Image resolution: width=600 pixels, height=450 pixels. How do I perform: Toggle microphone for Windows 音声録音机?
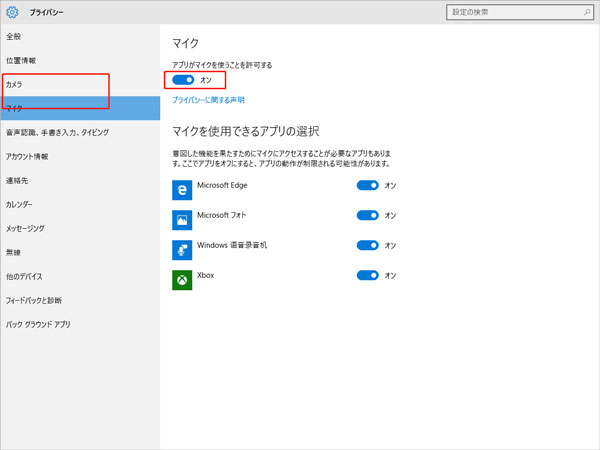368,245
